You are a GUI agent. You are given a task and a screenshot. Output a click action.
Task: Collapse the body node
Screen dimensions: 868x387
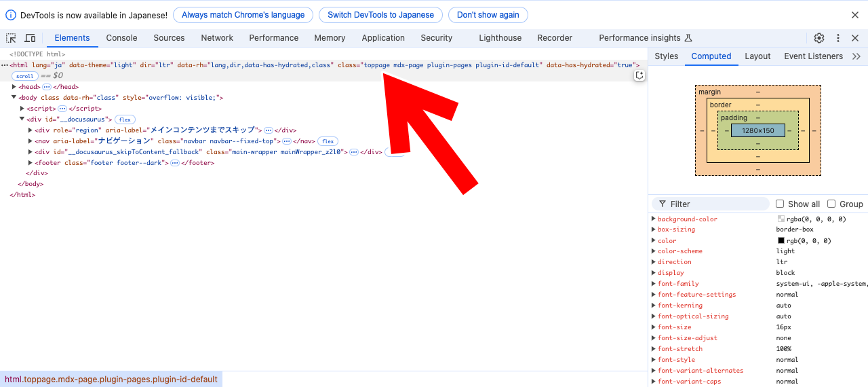tap(14, 98)
